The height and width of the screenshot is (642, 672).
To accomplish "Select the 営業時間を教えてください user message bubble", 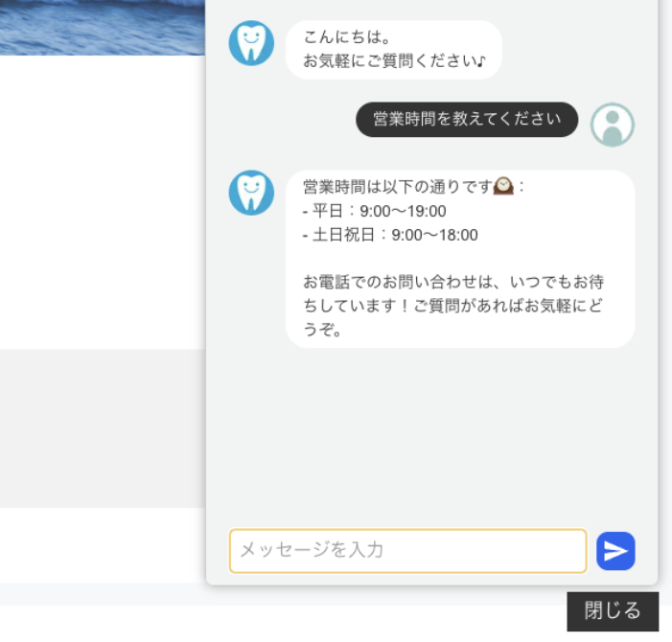I will pos(467,120).
